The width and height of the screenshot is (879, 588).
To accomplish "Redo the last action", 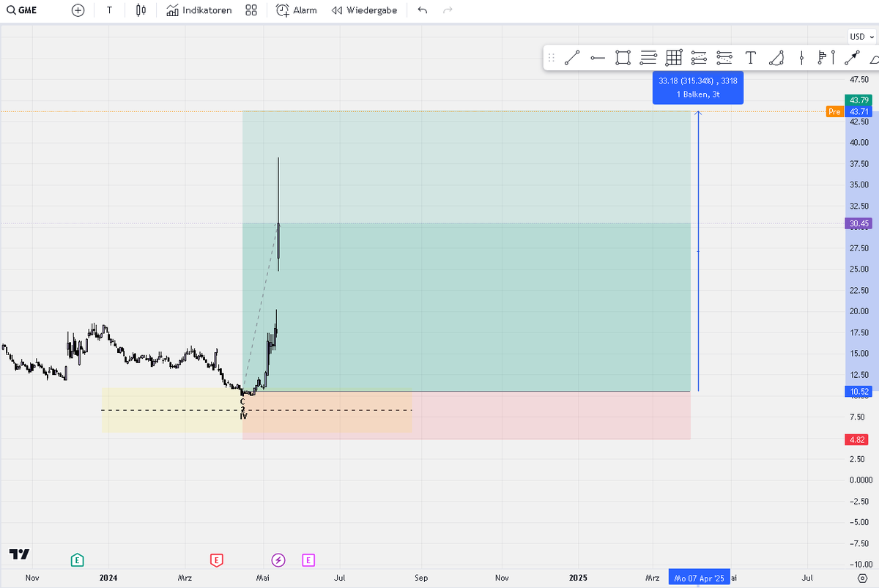I will click(x=448, y=10).
